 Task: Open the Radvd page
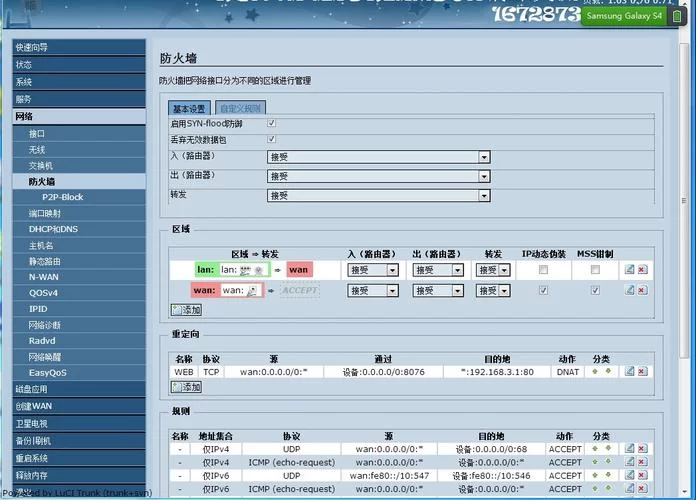[x=79, y=341]
